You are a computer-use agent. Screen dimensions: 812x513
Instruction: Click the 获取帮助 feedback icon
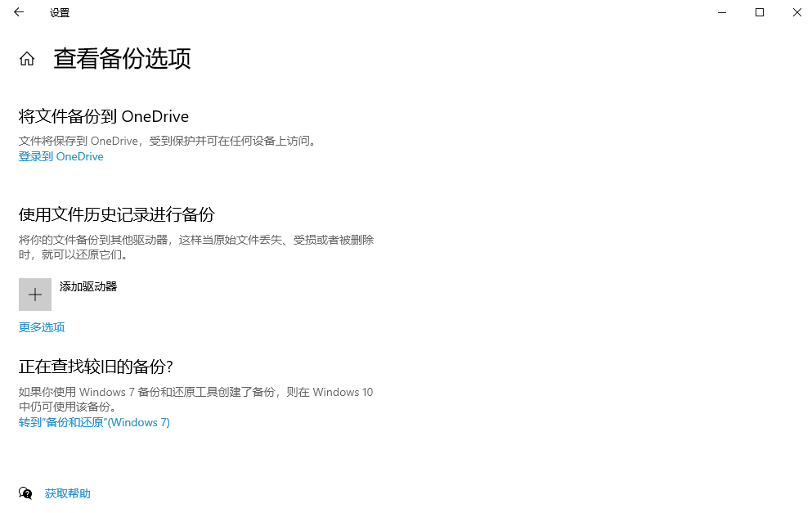coord(25,493)
